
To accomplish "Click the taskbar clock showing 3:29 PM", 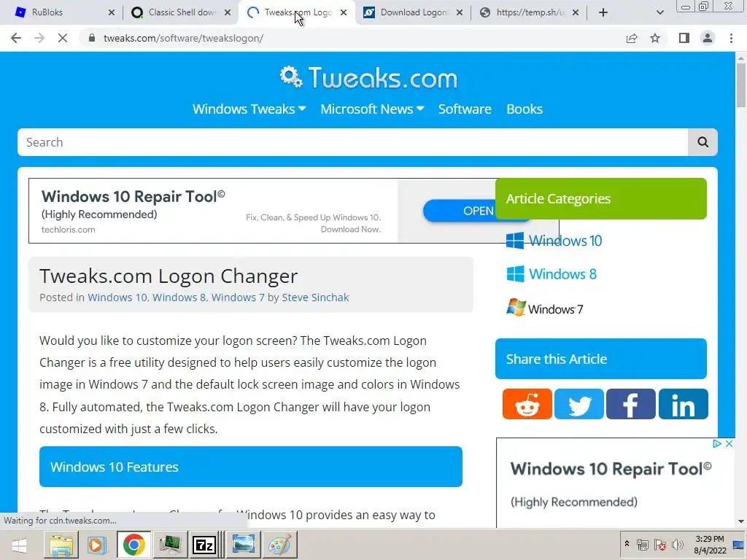I will tap(710, 545).
